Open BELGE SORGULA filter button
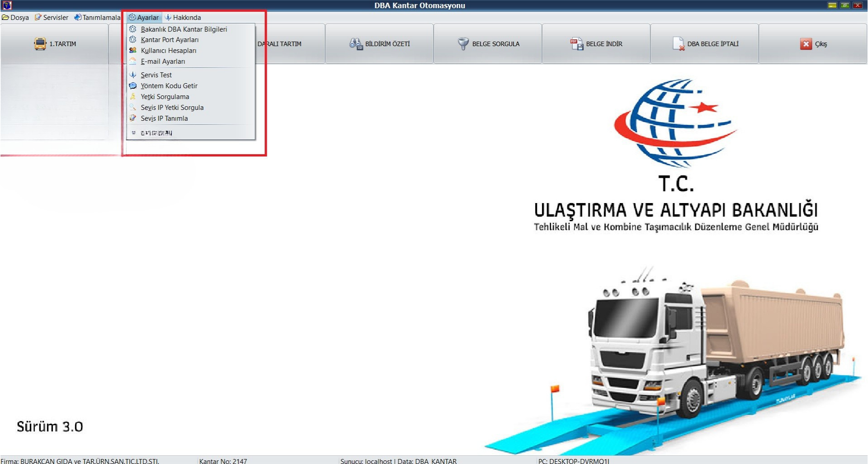The width and height of the screenshot is (868, 464). point(488,44)
